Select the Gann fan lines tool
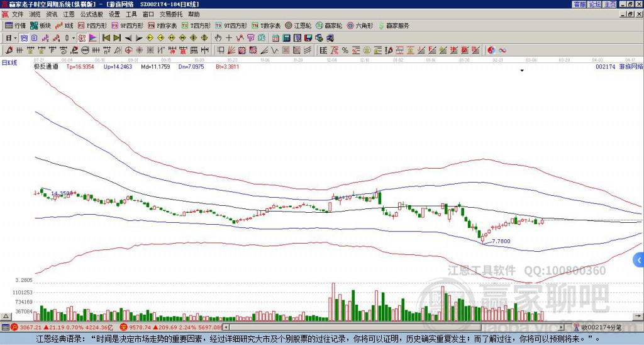 [231, 50]
